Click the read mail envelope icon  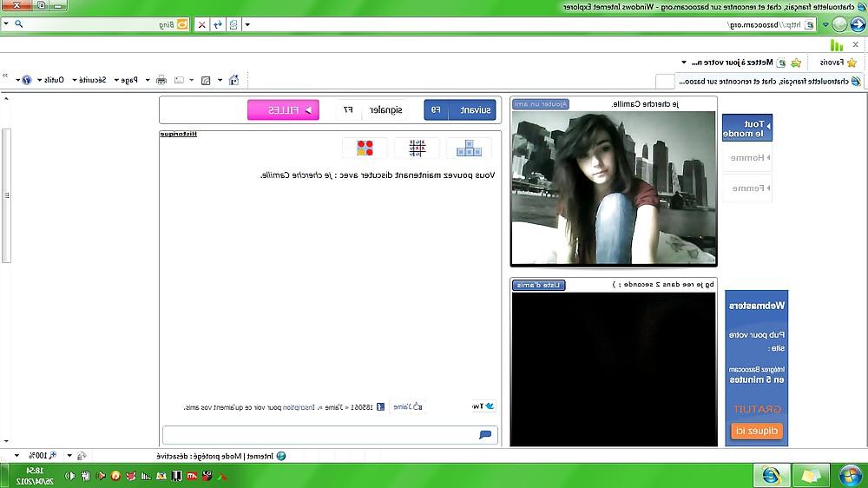pyautogui.click(x=179, y=80)
